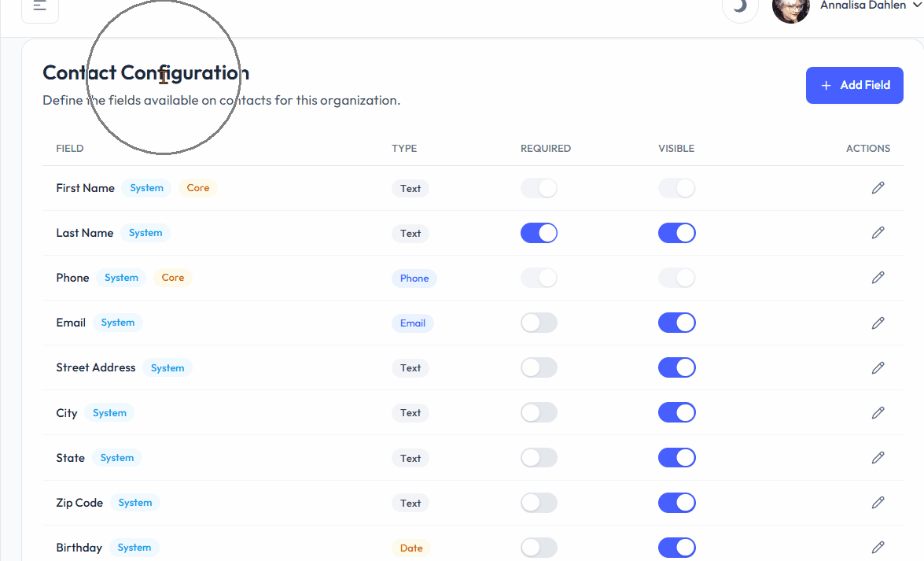Edit the First Name field

[x=878, y=188]
